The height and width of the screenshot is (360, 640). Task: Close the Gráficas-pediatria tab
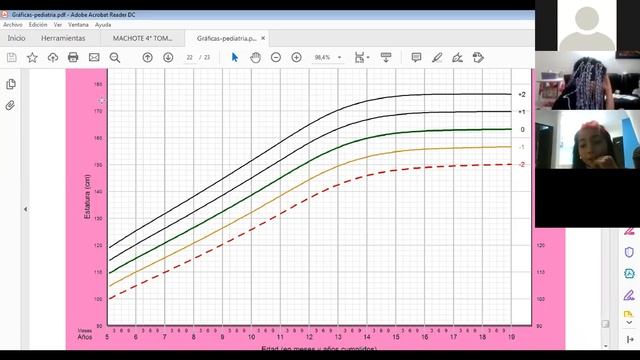(263, 38)
